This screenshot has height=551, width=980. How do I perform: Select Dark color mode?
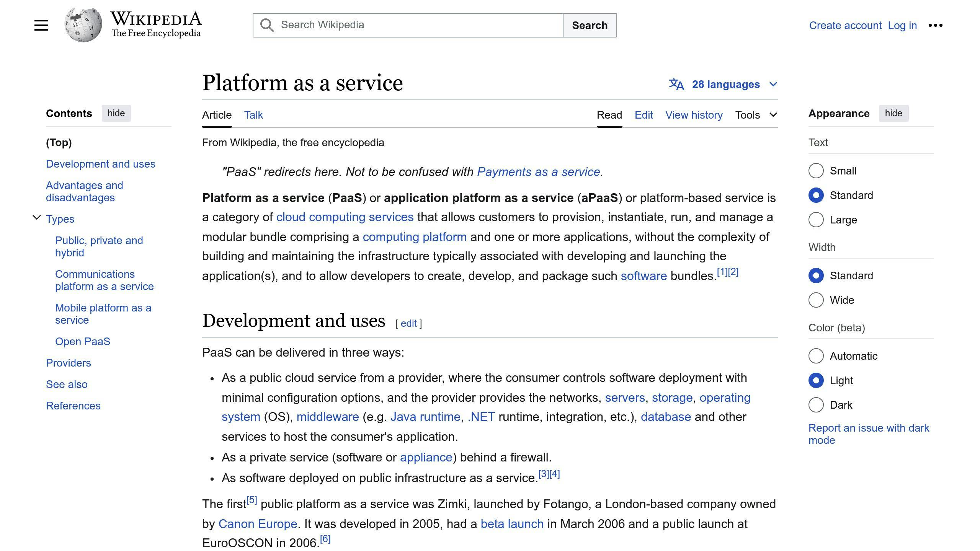point(816,405)
